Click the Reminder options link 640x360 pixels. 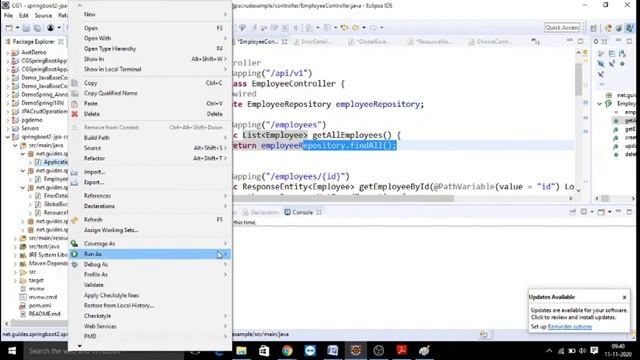tap(569, 327)
